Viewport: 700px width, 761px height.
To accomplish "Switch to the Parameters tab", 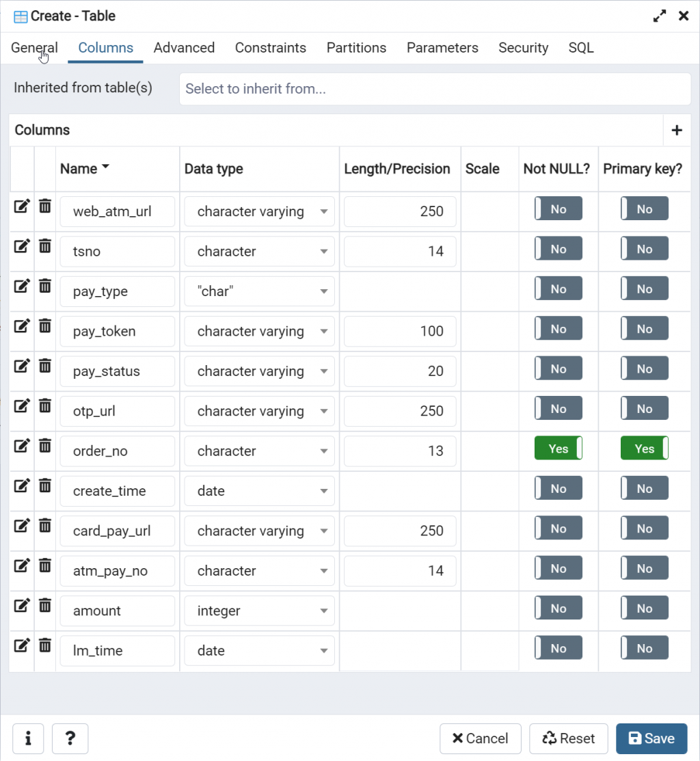I will [x=442, y=48].
